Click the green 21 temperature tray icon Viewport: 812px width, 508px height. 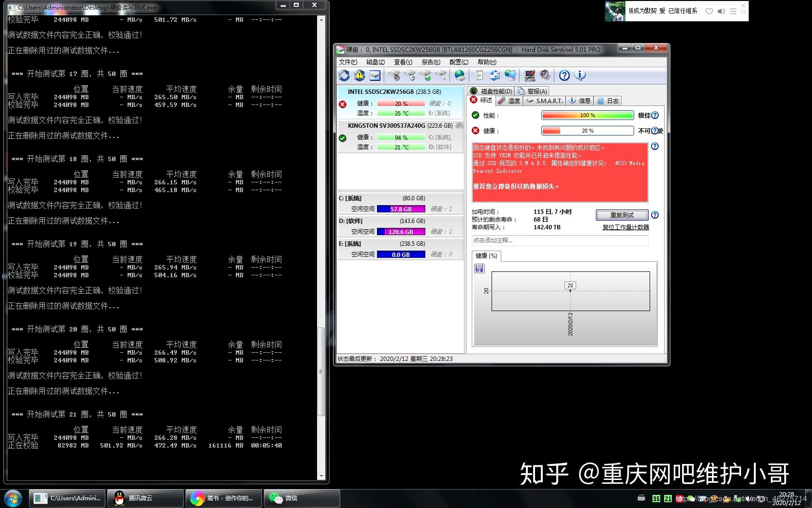(668, 498)
